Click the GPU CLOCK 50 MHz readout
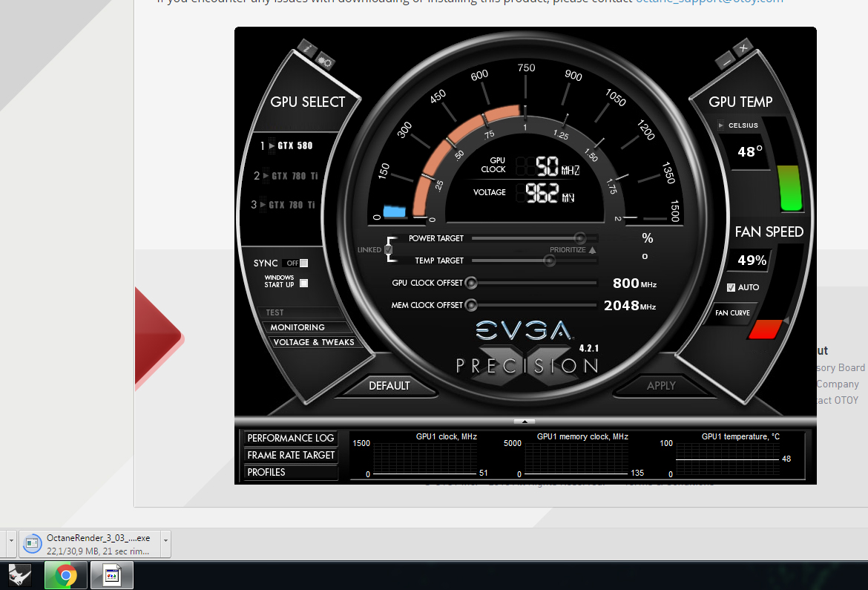Viewport: 868px width, 590px height. [548, 165]
